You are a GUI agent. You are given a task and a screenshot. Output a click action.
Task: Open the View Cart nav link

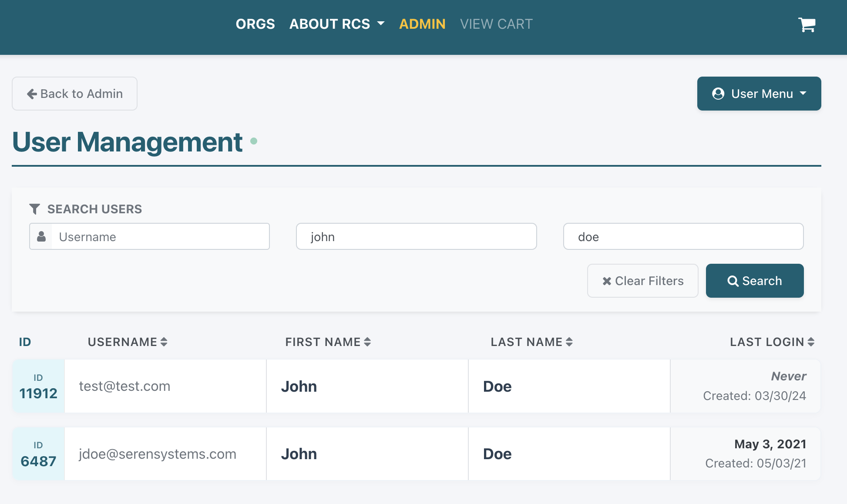point(496,24)
